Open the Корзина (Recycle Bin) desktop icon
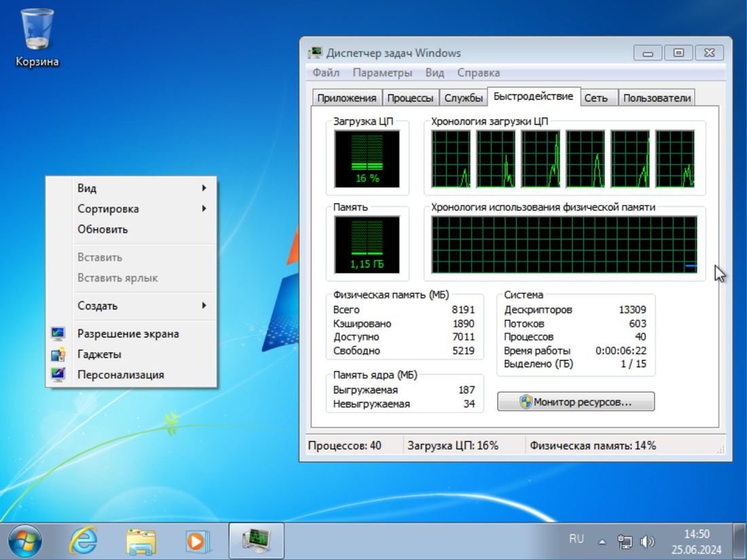 coord(37,31)
